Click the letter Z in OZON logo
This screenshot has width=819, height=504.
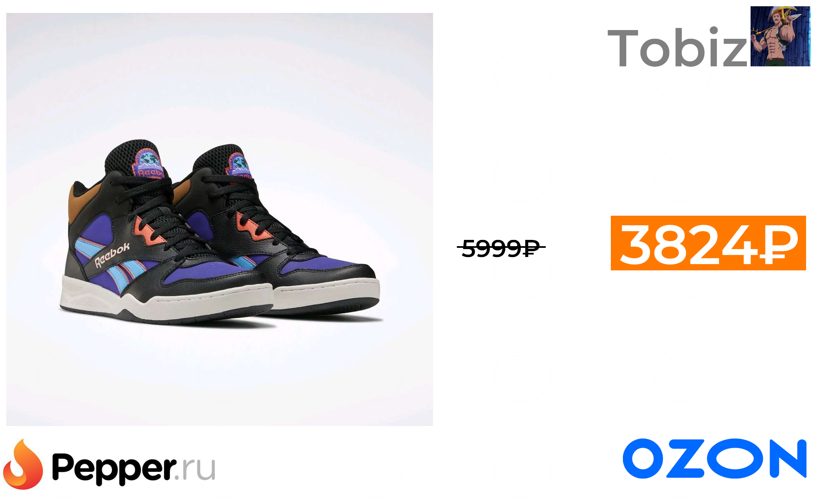tap(685, 458)
